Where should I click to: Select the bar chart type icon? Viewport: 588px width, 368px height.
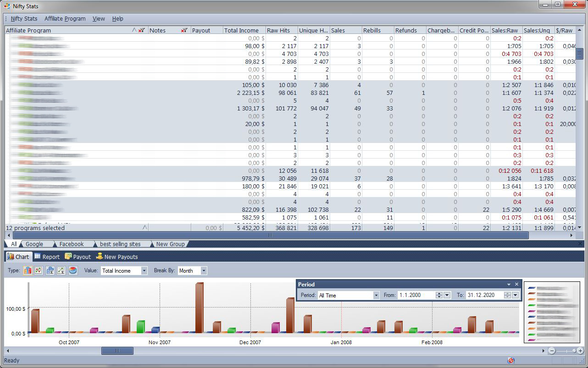(28, 271)
